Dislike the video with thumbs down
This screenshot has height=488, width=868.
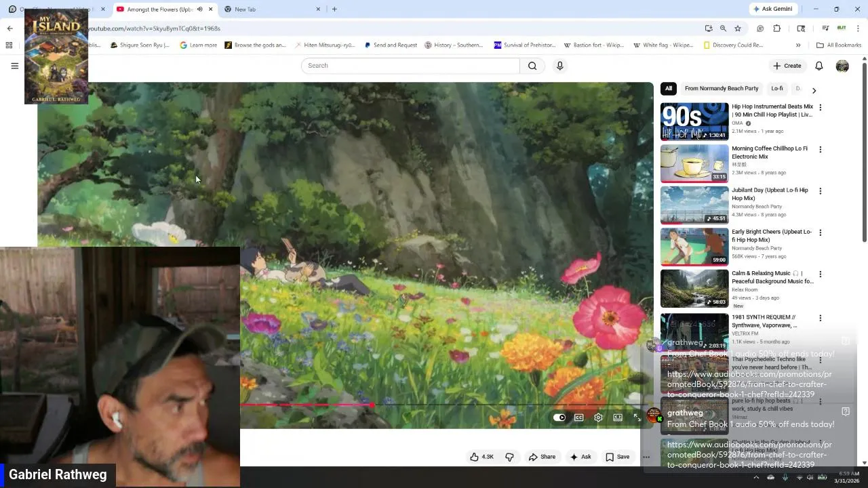[x=509, y=457]
